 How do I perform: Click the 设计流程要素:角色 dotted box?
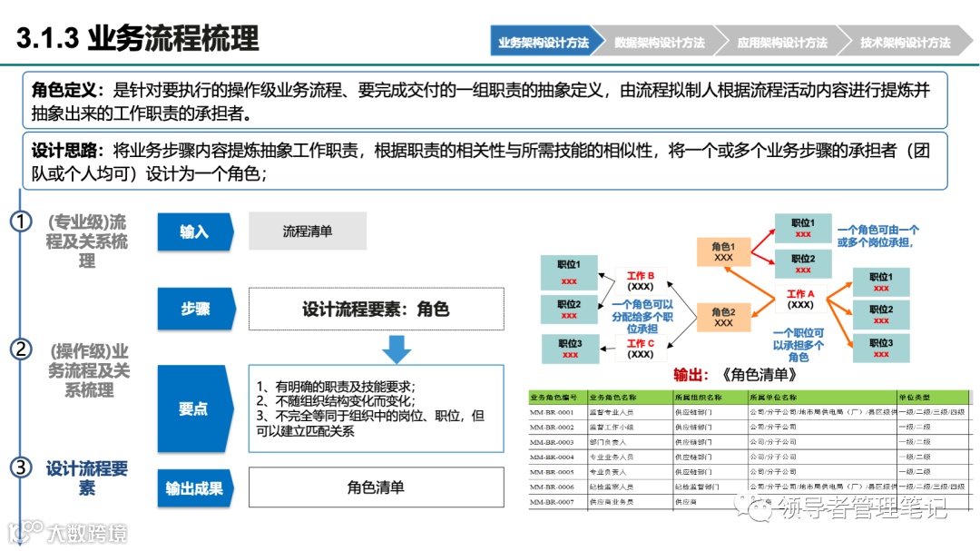pyautogui.click(x=377, y=309)
